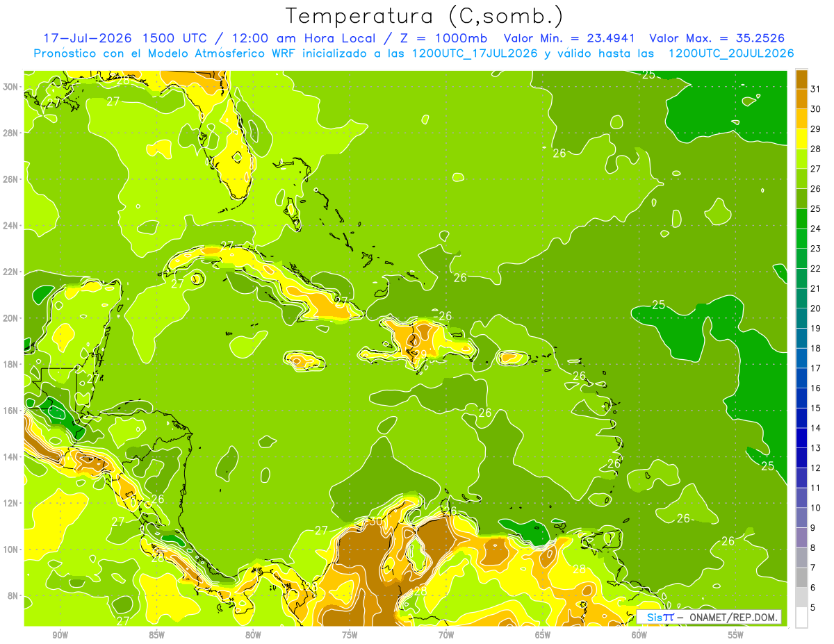Click the '16N' latitude axis label

[x=10, y=411]
